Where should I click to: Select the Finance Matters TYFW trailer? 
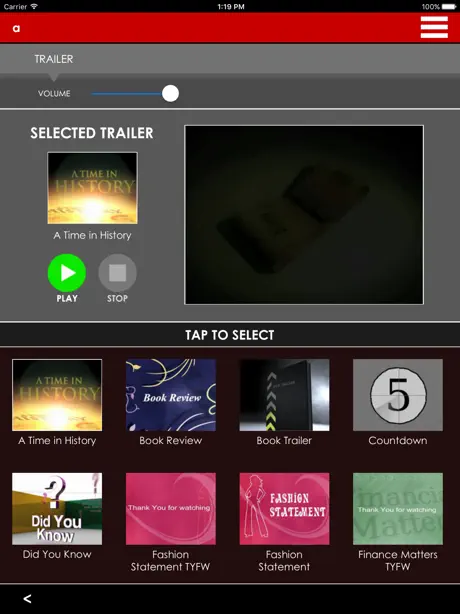point(398,509)
